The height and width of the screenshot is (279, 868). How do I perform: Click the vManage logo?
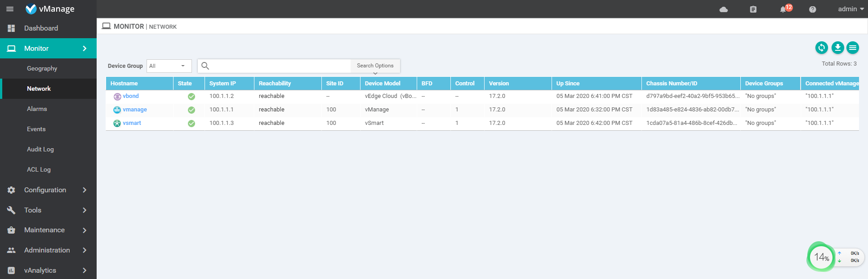click(50, 9)
